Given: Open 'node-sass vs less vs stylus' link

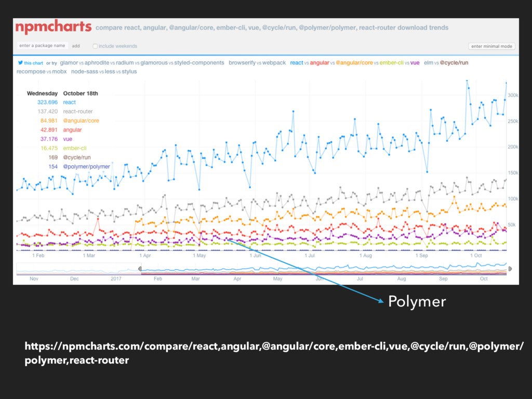Looking at the screenshot, I should click(x=104, y=72).
